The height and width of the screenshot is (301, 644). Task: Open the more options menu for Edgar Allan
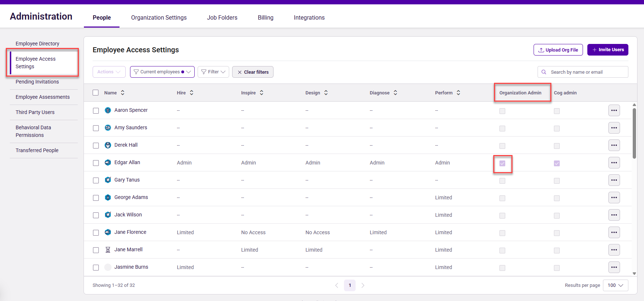614,163
